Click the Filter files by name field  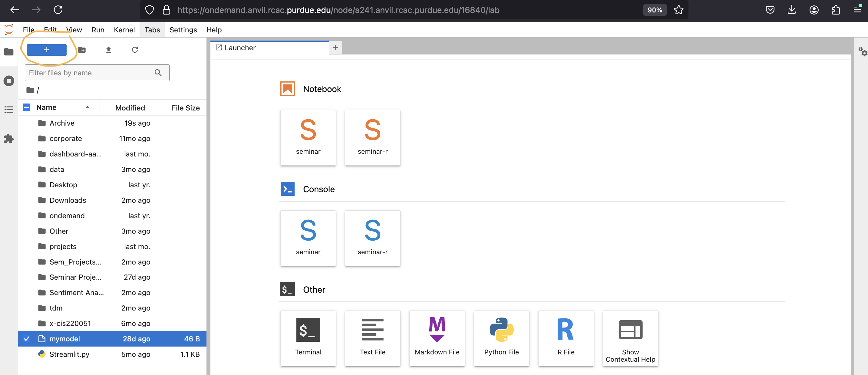[90, 73]
